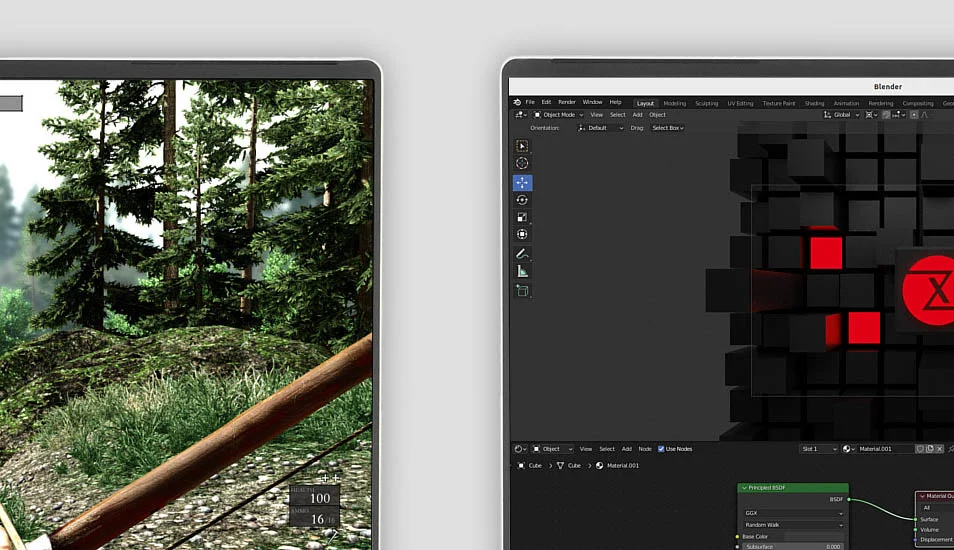Click the fake user shield icon for Material.001
Image resolution: width=954 pixels, height=550 pixels.
[920, 449]
